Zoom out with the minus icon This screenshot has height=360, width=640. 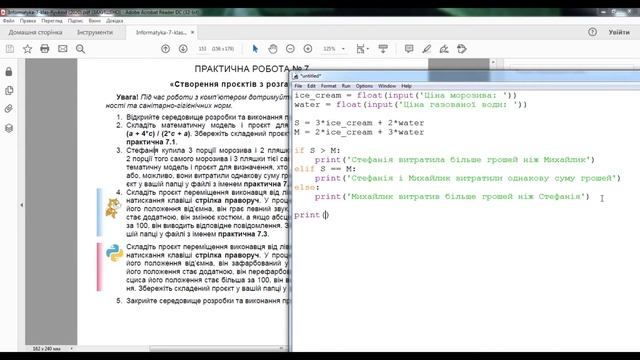pyautogui.click(x=290, y=49)
